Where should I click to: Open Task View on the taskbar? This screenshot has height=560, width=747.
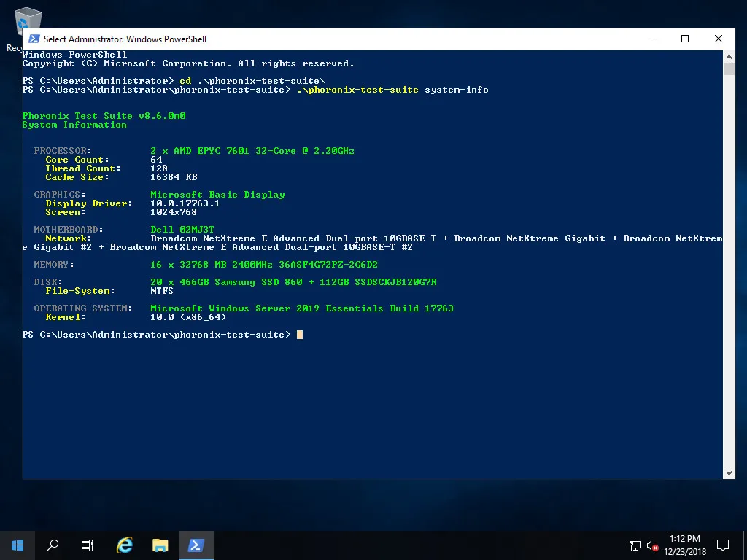pyautogui.click(x=88, y=545)
